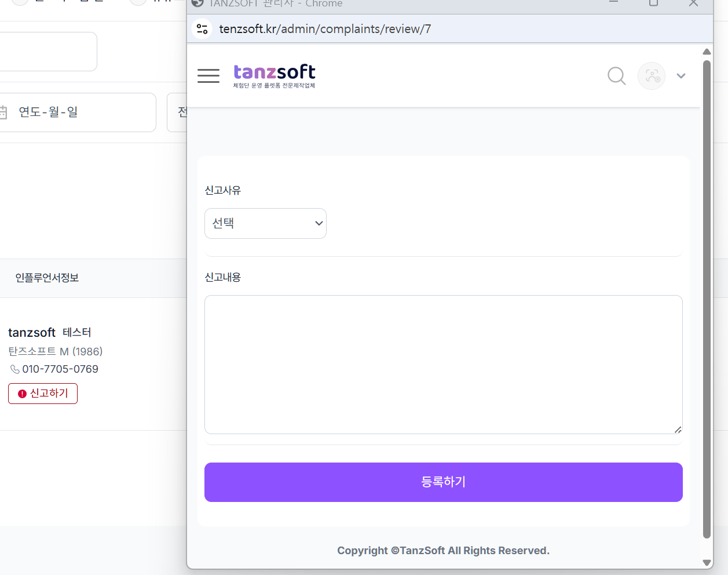The image size is (728, 575).
Task: Click the red alert icon in 신고하기
Action: [x=22, y=394]
